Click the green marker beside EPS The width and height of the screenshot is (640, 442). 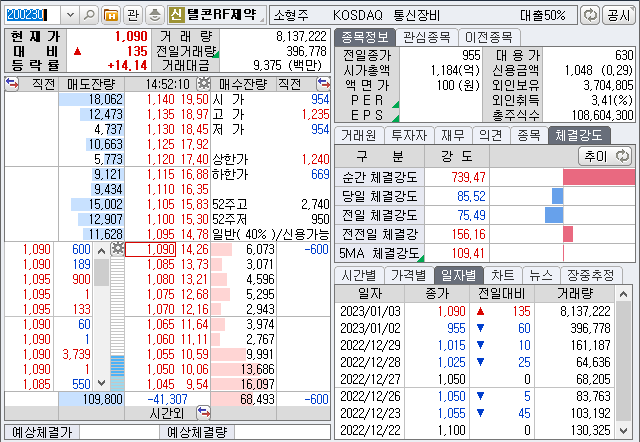tap(396, 119)
